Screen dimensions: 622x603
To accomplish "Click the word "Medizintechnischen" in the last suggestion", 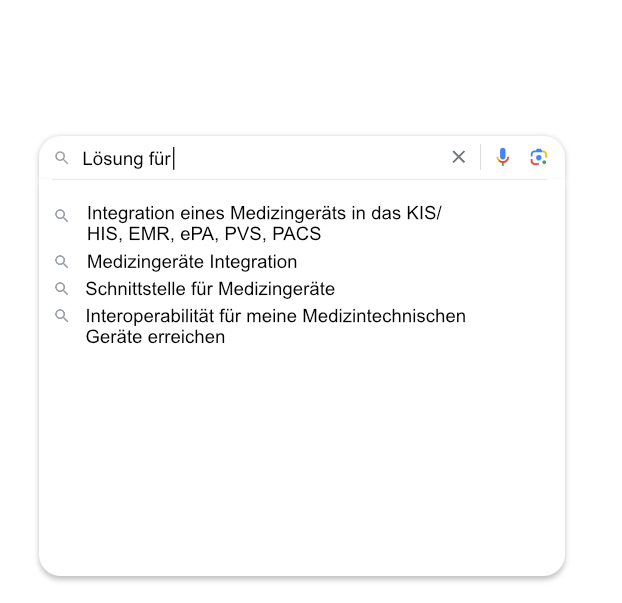I will click(384, 316).
